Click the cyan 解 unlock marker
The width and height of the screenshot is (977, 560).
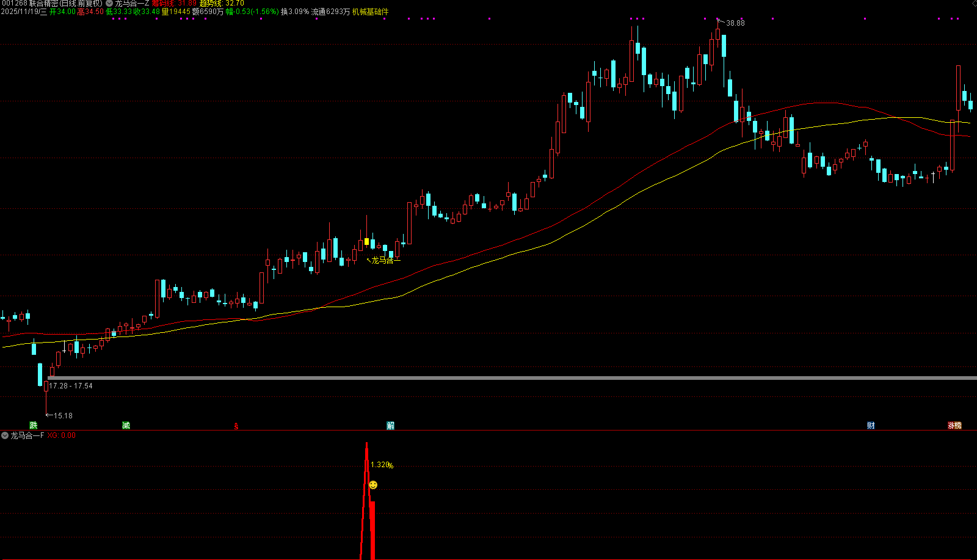391,425
